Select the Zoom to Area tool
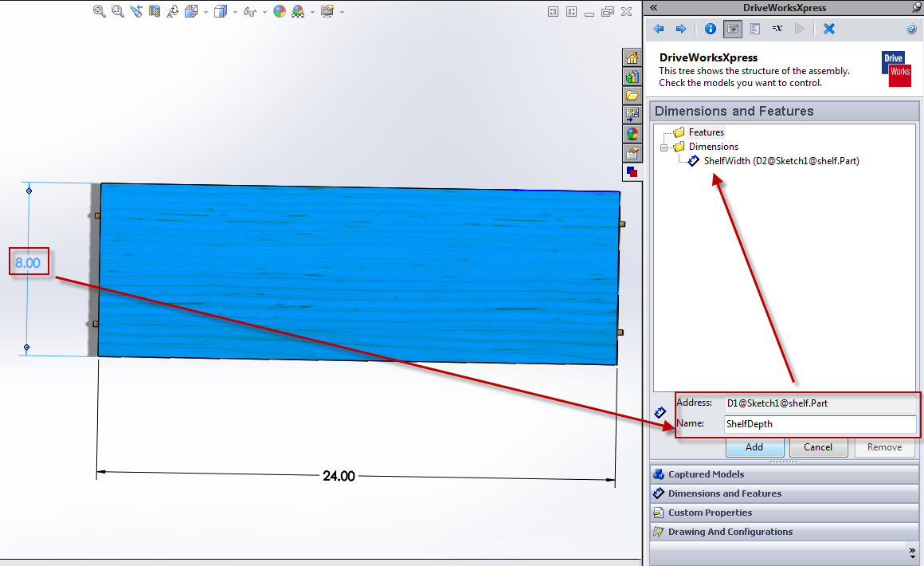The height and width of the screenshot is (566, 924). point(118,11)
